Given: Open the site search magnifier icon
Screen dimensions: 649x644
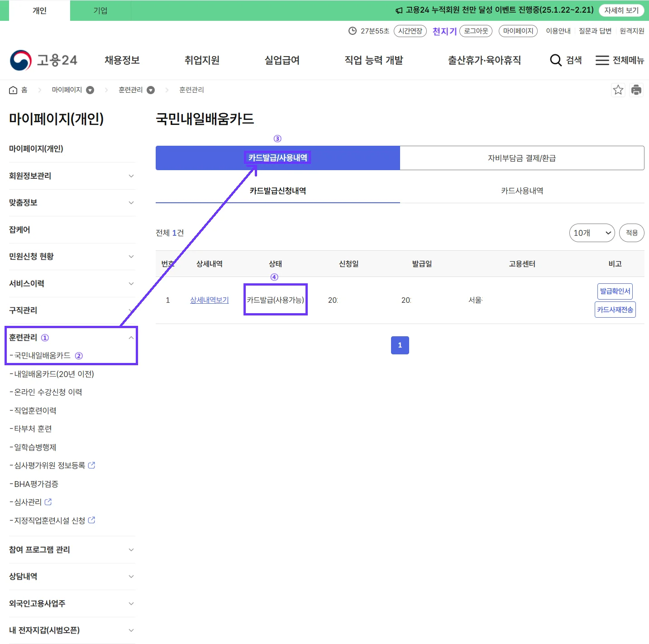Looking at the screenshot, I should point(556,60).
